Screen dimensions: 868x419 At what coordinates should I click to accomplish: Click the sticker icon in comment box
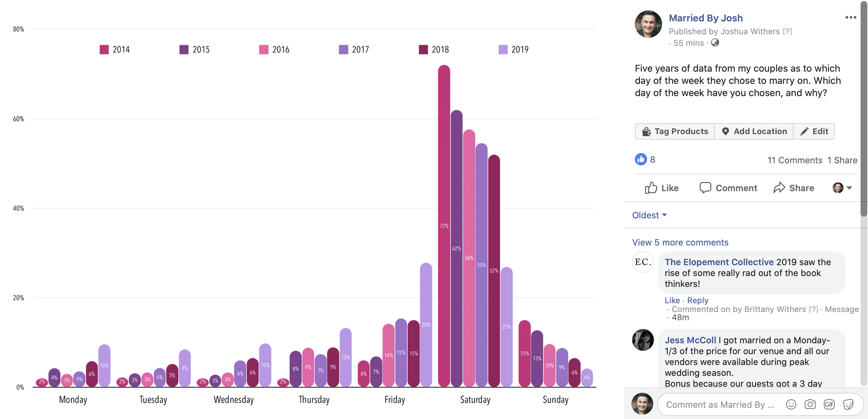point(848,404)
